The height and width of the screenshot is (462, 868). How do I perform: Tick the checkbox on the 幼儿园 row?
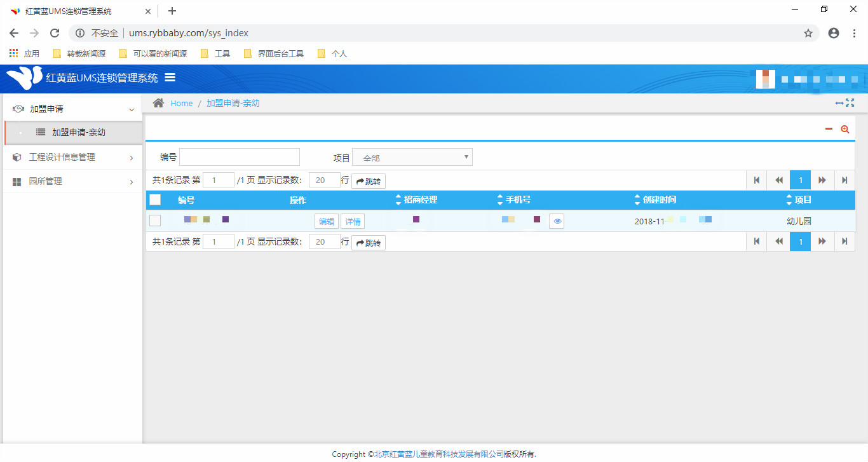(x=155, y=221)
